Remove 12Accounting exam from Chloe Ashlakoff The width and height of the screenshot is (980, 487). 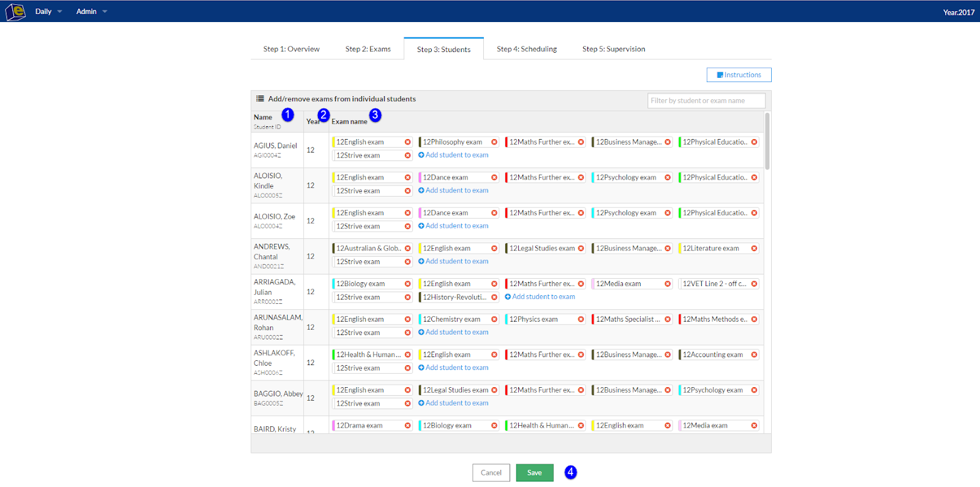[754, 355]
